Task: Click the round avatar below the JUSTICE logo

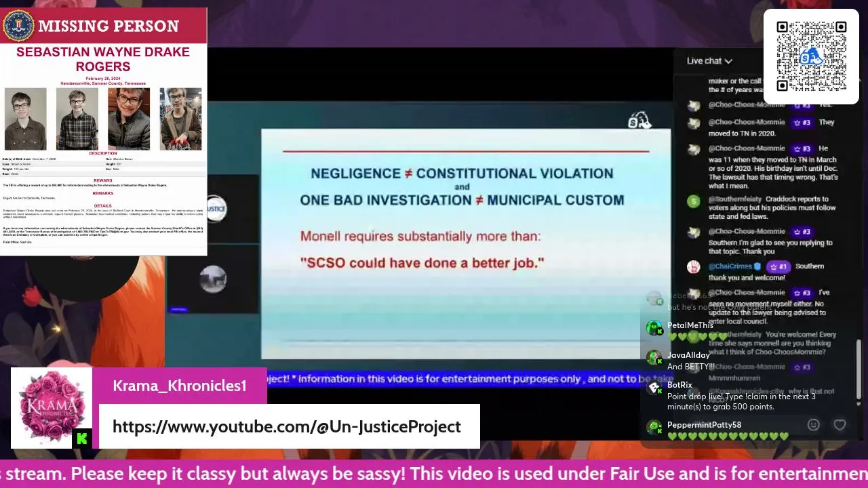Action: [x=213, y=279]
